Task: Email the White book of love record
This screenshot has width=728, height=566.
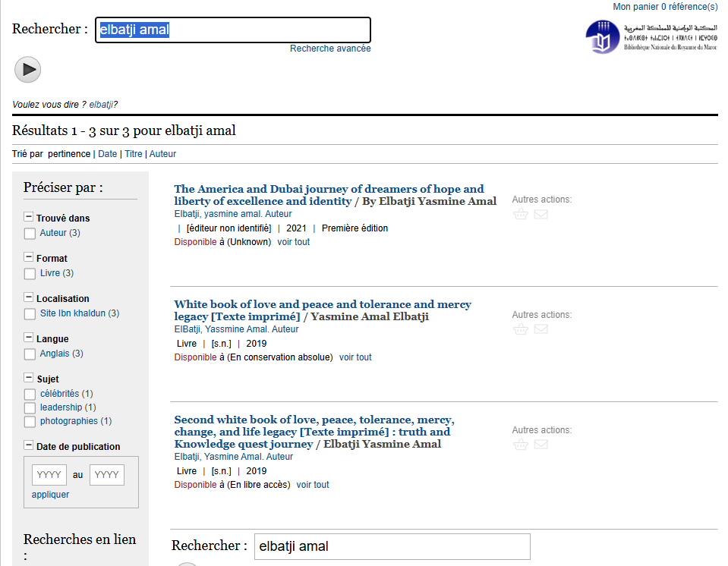Action: pos(540,329)
